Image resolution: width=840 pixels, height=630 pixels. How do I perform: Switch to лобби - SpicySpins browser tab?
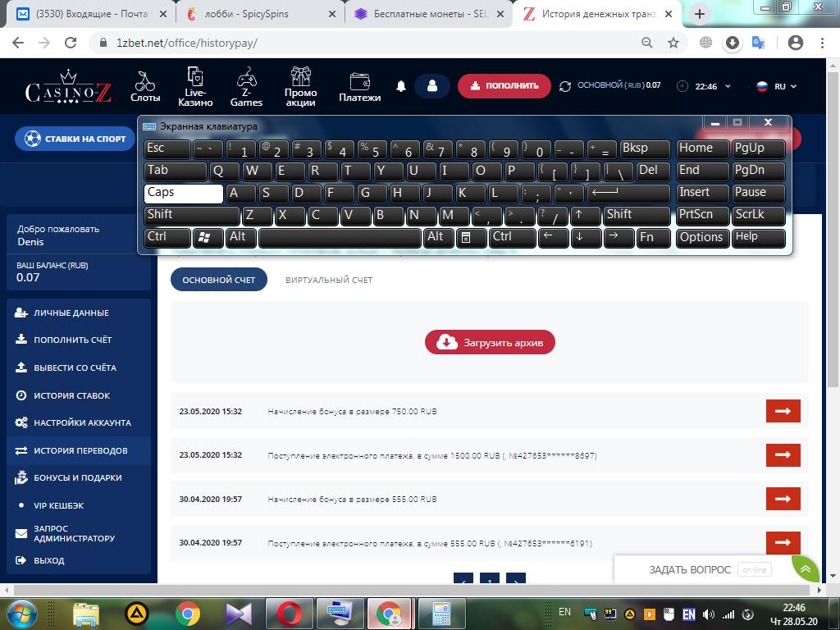(260, 15)
